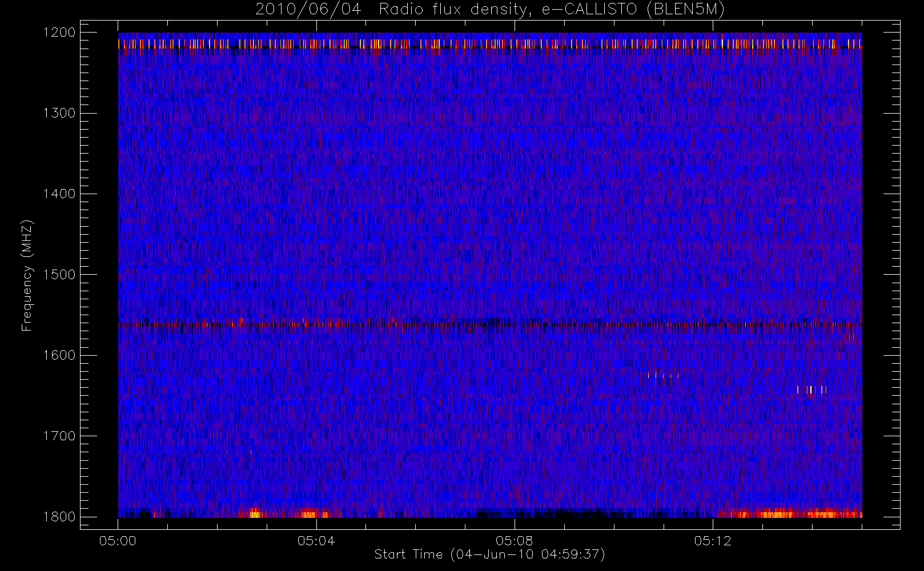Click the 05:12 time tick label
Screen dimensions: 924x571
(713, 541)
